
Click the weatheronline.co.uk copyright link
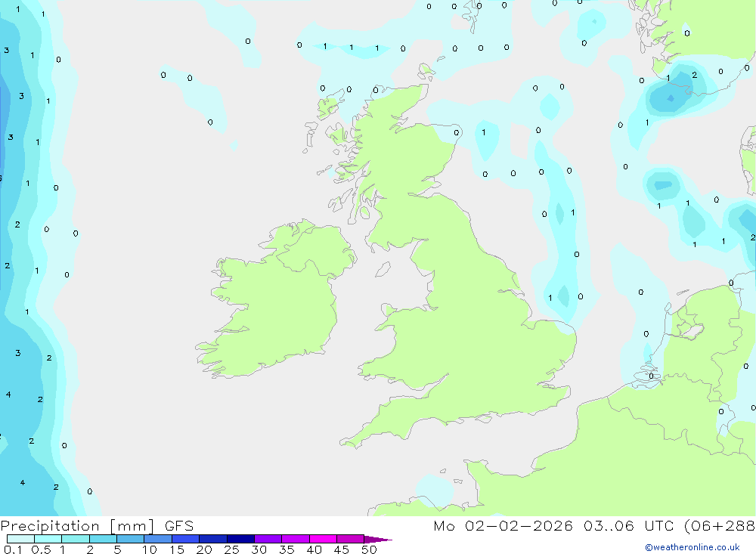coord(692,547)
